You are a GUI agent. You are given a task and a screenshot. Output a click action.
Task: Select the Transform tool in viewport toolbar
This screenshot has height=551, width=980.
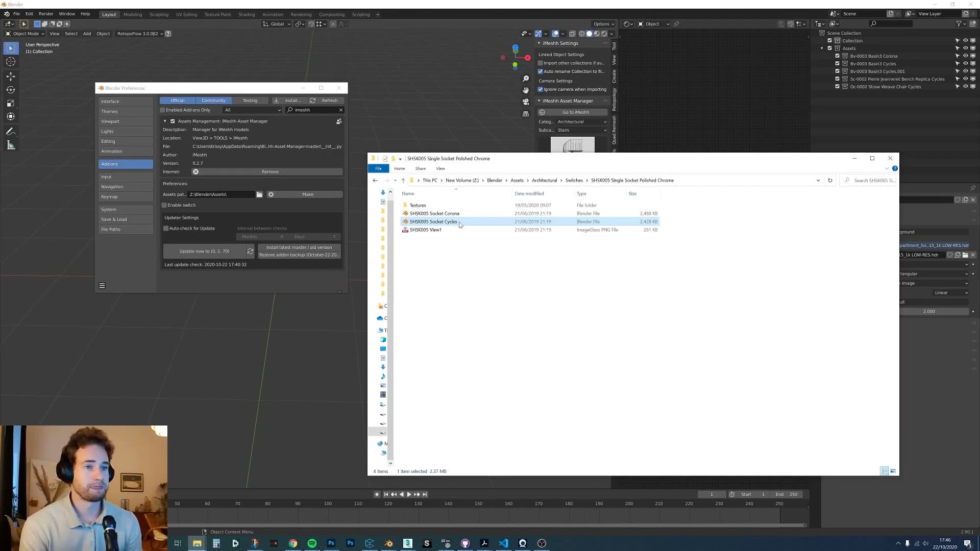click(11, 117)
